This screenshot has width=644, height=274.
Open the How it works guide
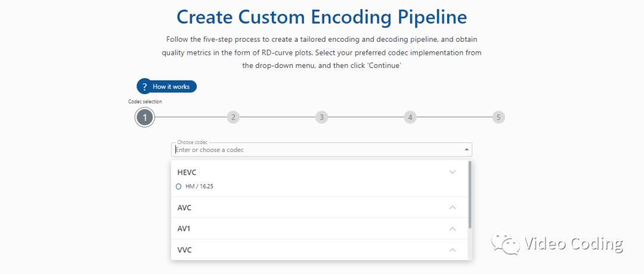pos(171,86)
